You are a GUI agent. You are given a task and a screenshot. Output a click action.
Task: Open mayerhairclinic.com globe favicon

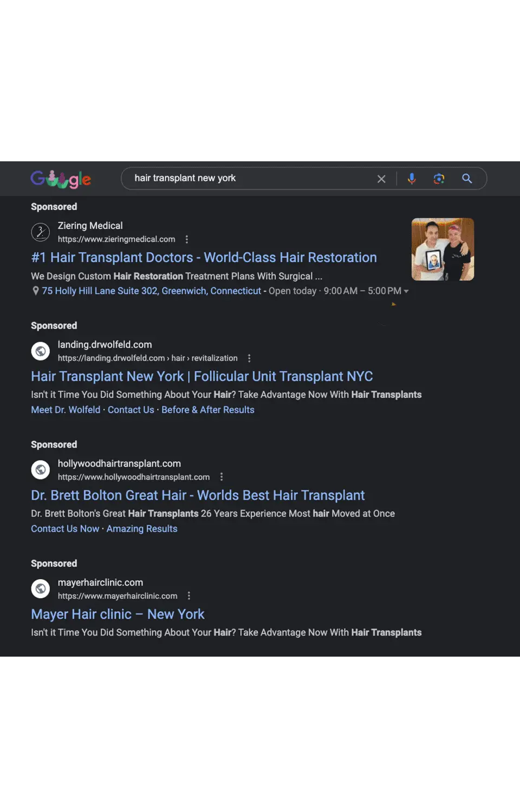[41, 589]
